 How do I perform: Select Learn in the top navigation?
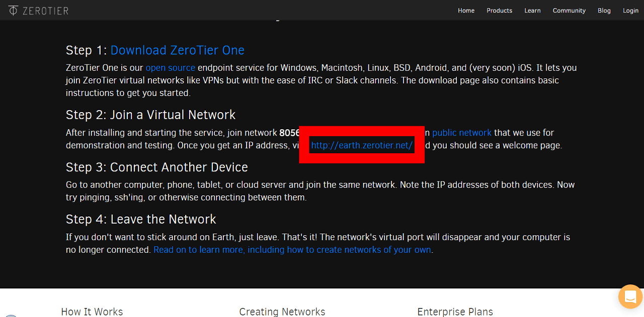[x=532, y=11]
